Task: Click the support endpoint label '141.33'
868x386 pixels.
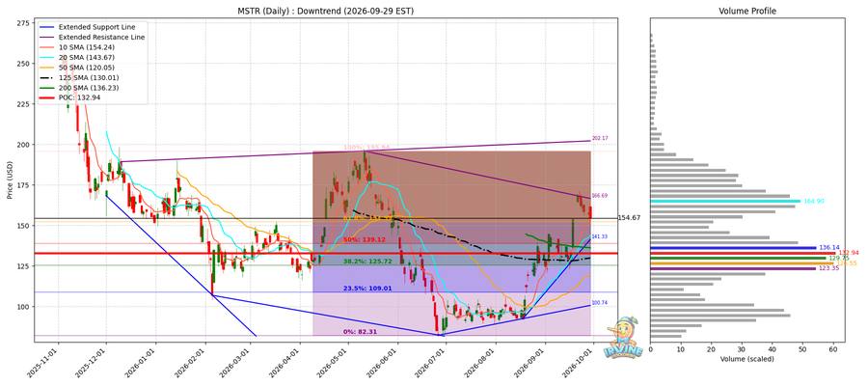Action: click(600, 236)
